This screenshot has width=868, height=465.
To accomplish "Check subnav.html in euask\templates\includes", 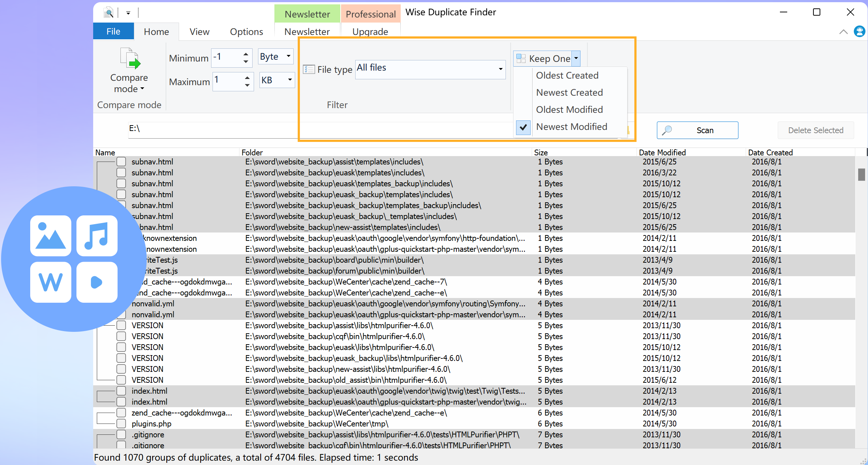I will pyautogui.click(x=121, y=172).
